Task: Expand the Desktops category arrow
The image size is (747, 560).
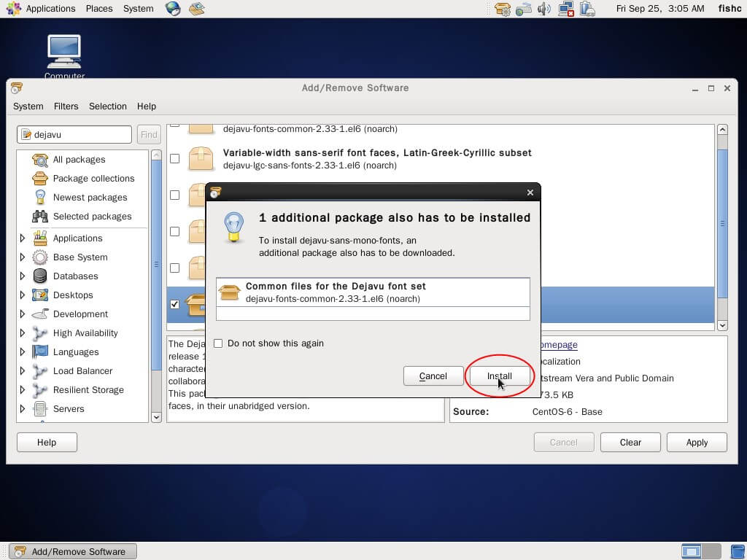Action: 23,295
